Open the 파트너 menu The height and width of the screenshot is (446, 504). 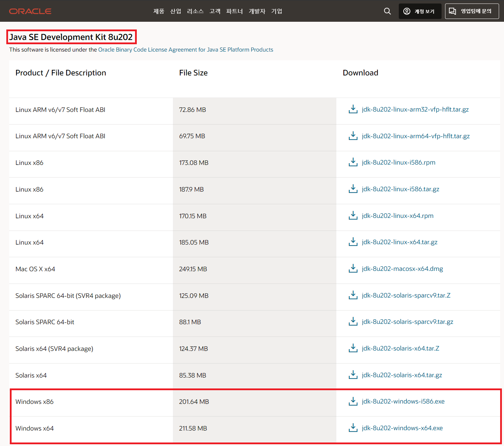235,11
